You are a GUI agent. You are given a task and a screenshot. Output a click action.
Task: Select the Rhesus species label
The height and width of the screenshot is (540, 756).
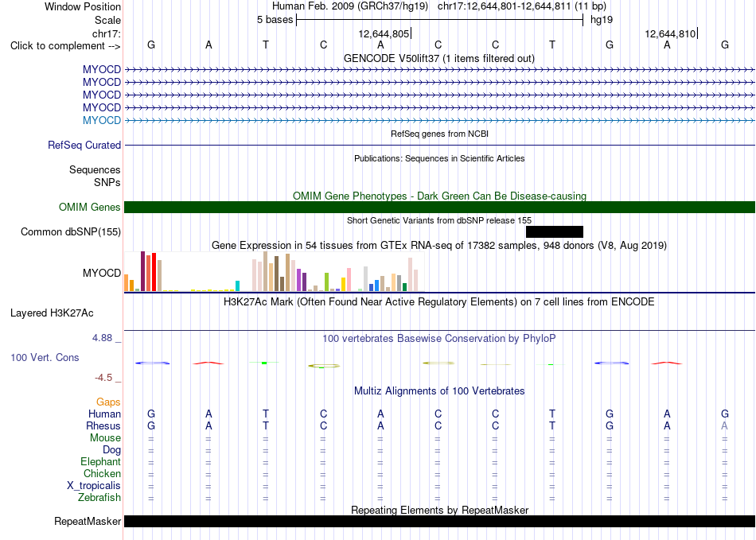103,425
